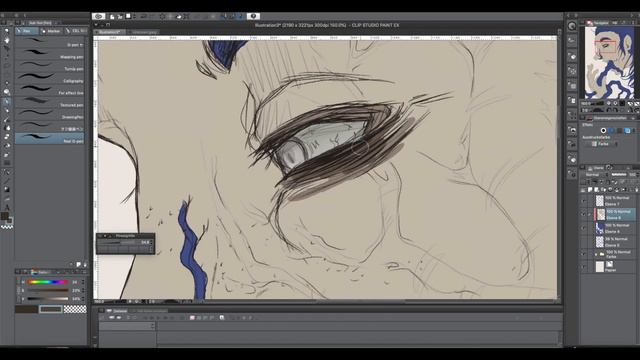Select the Real G-pen brush
Image resolution: width=640 pixels, height=360 pixels.
pyautogui.click(x=50, y=139)
